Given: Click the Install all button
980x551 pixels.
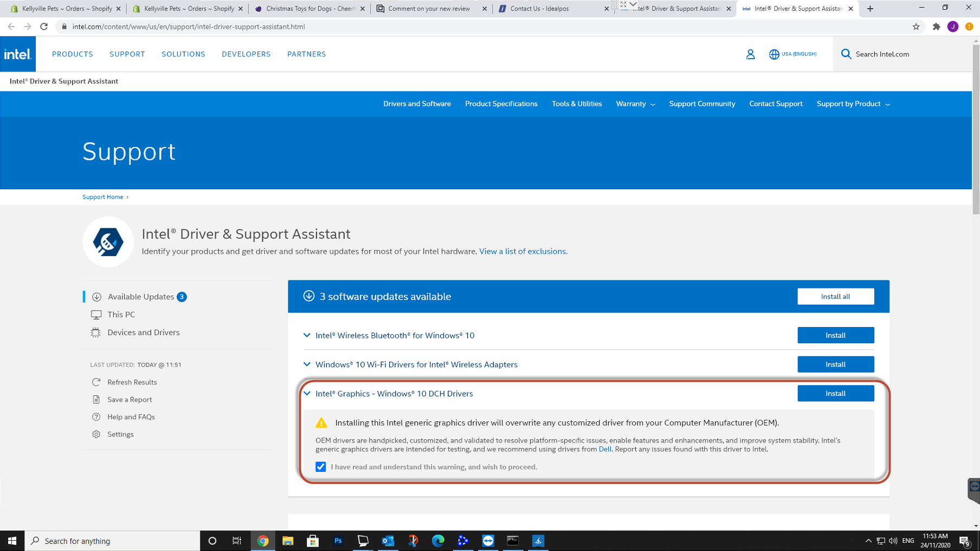Looking at the screenshot, I should pos(835,297).
